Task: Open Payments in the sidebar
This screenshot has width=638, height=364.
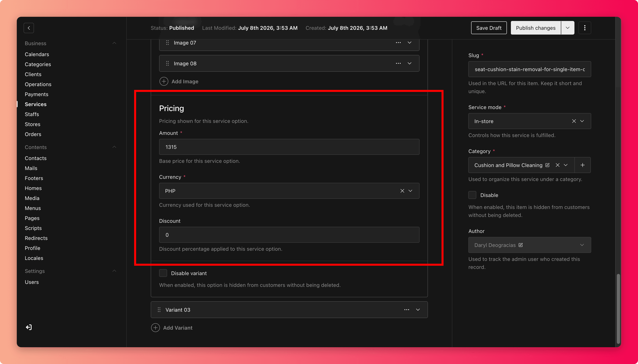Action: 37,94
